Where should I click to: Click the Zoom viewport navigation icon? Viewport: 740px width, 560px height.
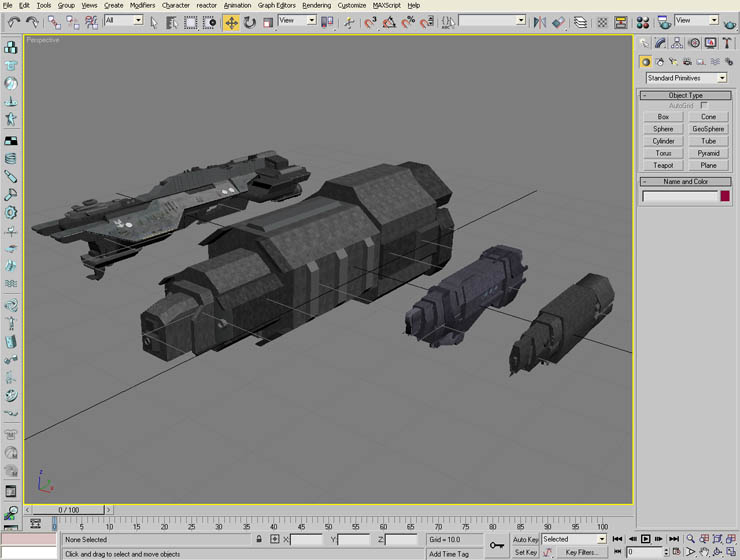coord(690,539)
